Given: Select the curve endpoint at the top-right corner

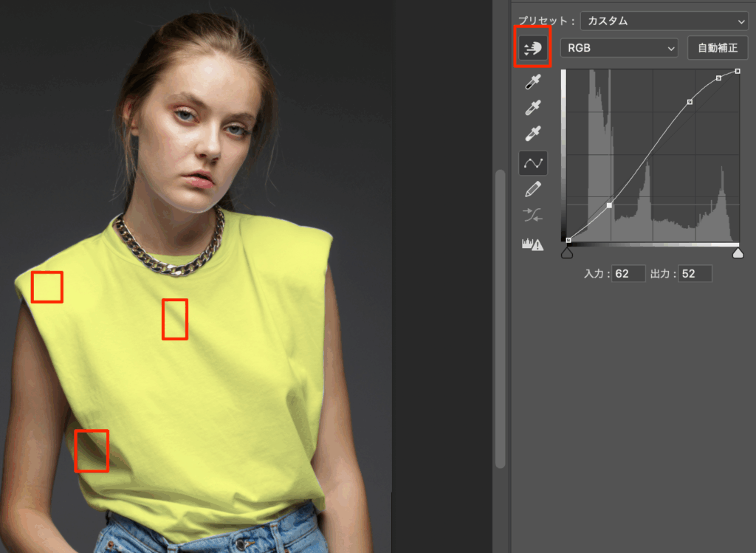Looking at the screenshot, I should (738, 72).
